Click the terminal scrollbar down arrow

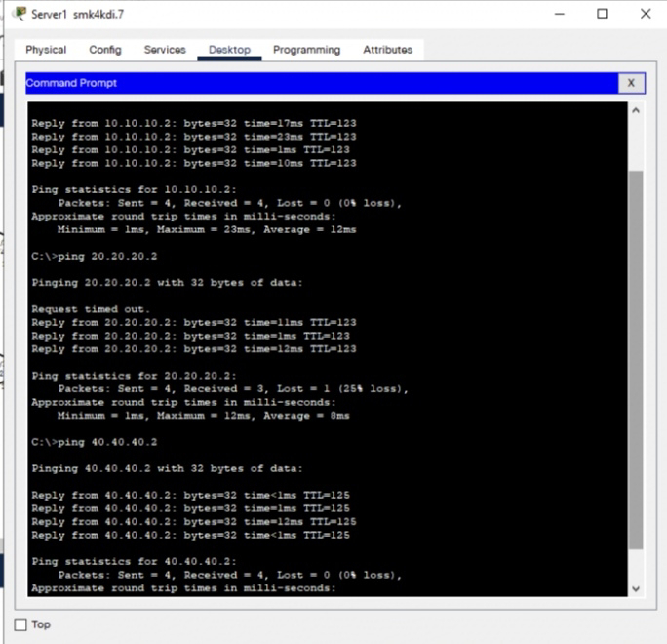click(636, 589)
